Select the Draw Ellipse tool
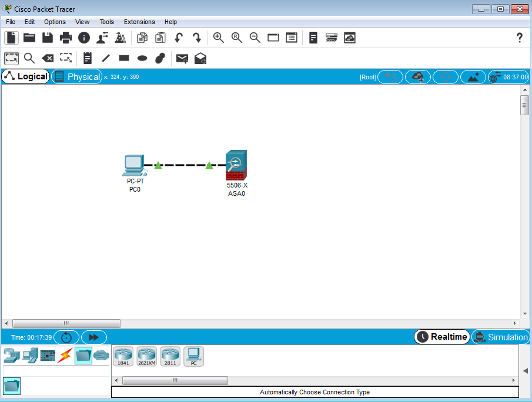Viewport: 532px width, 402px height. click(x=142, y=58)
